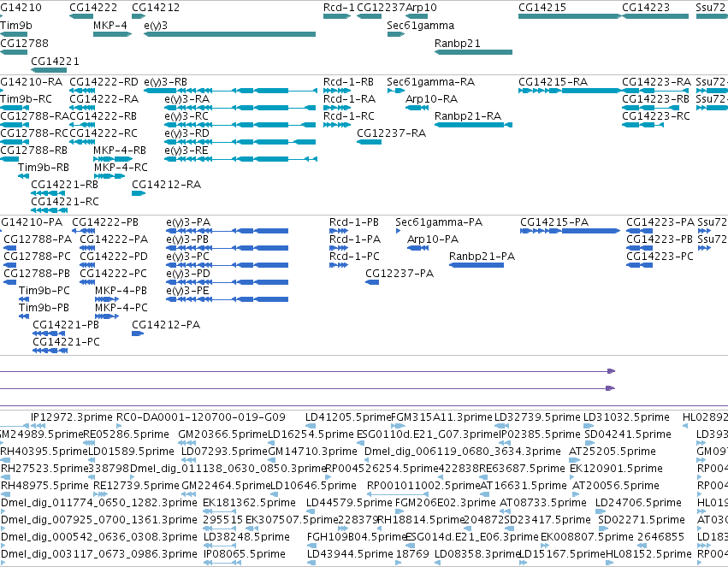Click the CG14221-RC transcript label

pos(65,202)
